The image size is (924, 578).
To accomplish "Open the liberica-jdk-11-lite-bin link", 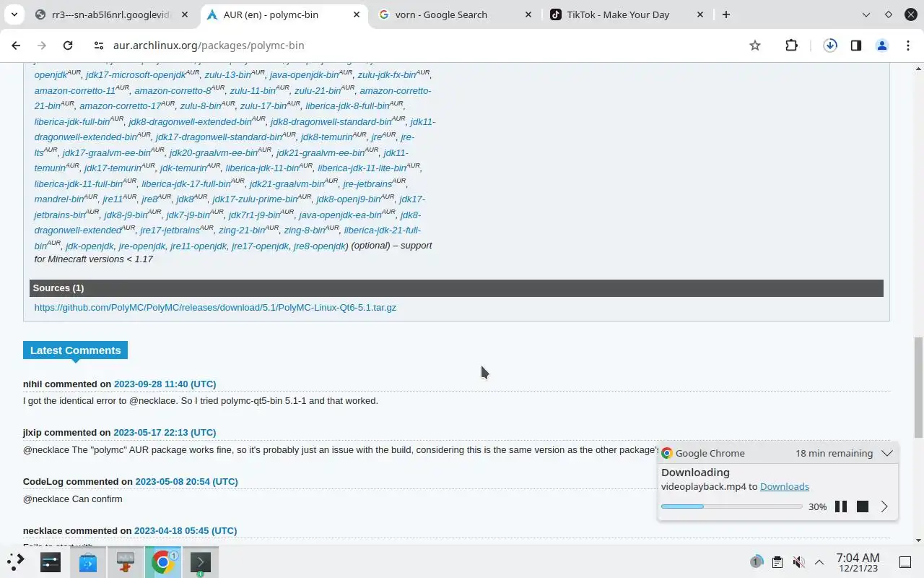I will (x=362, y=168).
